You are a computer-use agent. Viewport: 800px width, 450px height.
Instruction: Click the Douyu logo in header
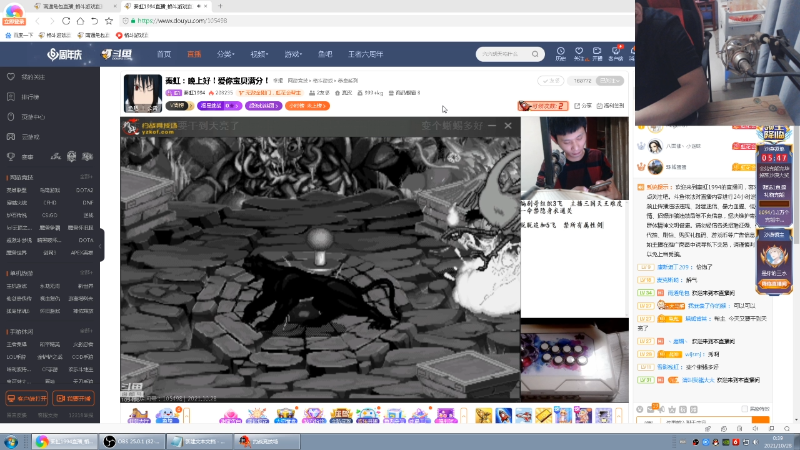pos(117,54)
